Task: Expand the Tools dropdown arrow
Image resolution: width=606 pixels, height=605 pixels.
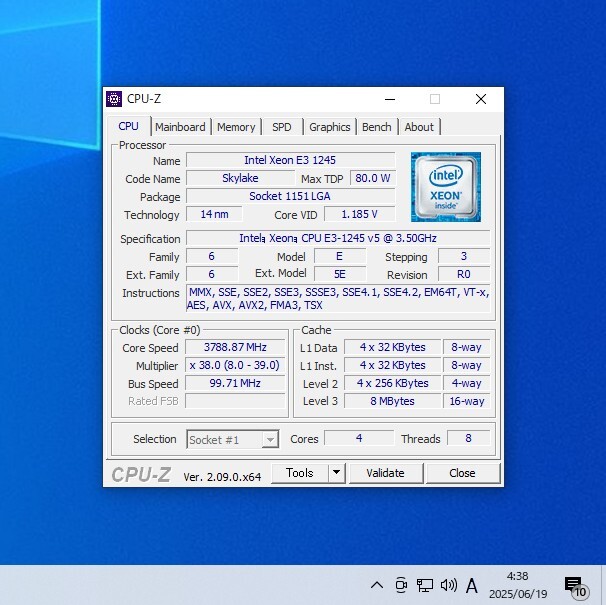Action: click(337, 473)
